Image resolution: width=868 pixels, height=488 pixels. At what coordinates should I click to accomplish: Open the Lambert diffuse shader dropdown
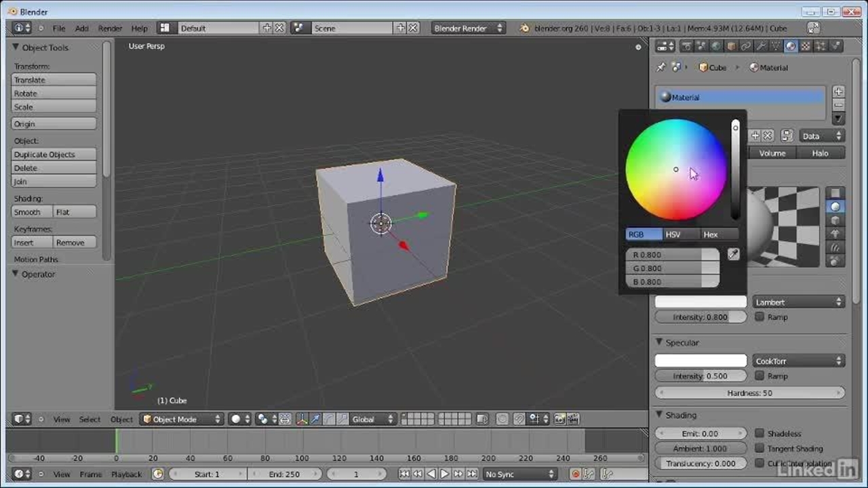pyautogui.click(x=798, y=302)
